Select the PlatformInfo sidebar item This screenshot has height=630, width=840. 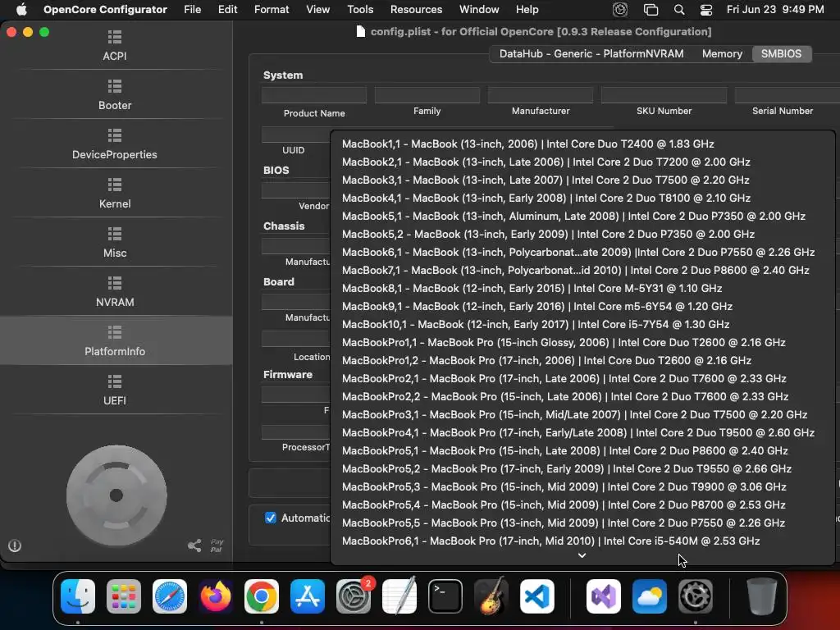[x=115, y=340]
